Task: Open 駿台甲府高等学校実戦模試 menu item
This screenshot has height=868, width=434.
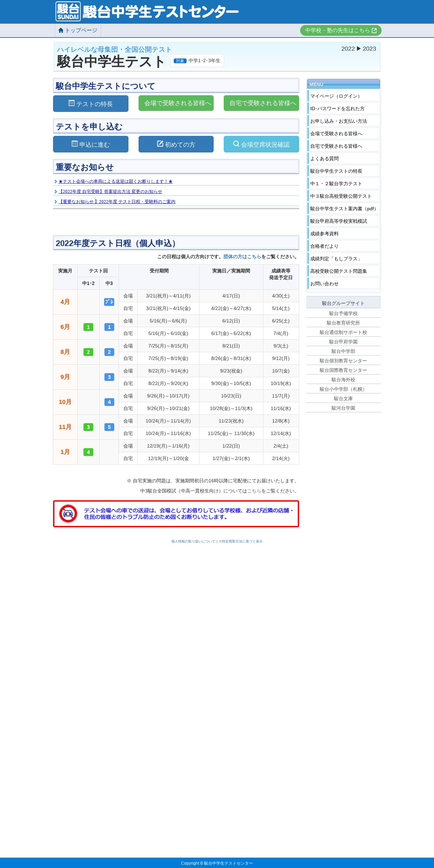Action: pyautogui.click(x=343, y=221)
